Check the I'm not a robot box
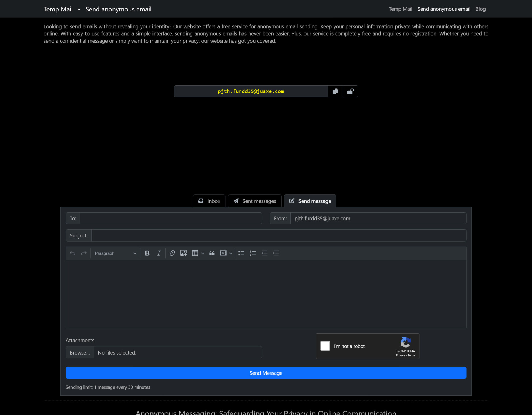The image size is (532, 415). click(x=325, y=346)
